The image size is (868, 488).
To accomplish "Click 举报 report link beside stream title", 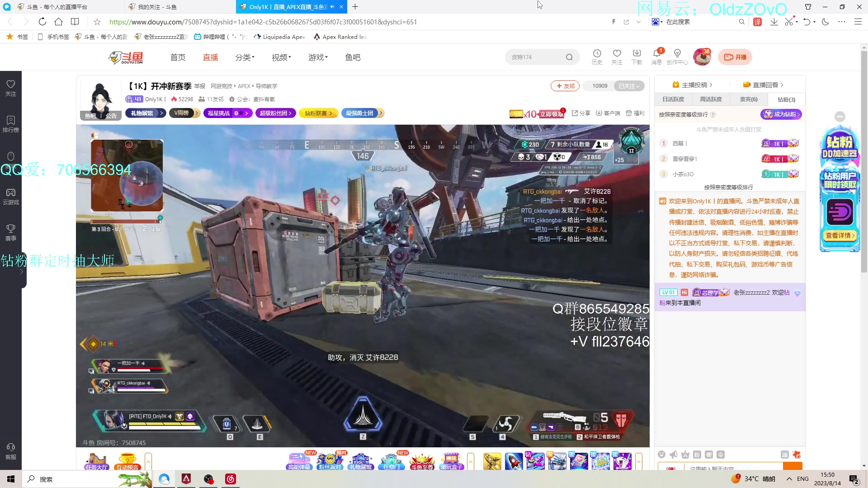I will 200,86.
